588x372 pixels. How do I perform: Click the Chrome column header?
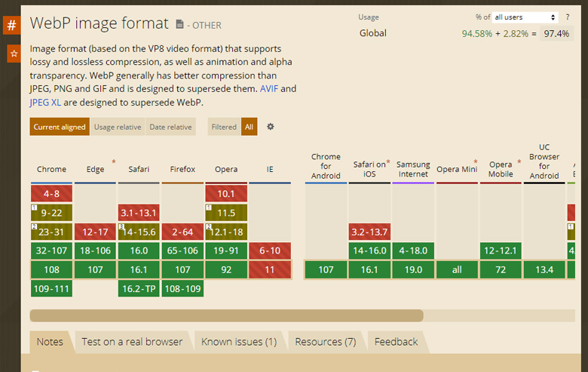tap(51, 169)
